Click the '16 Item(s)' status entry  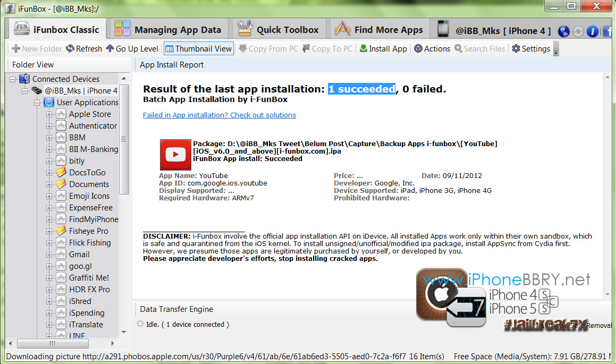click(427, 357)
